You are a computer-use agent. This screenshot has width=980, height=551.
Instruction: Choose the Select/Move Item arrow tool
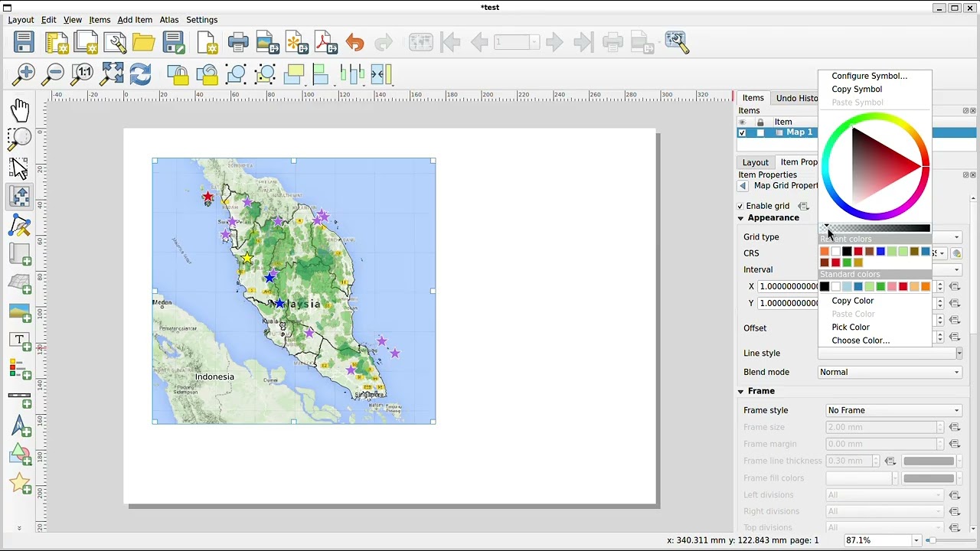[x=20, y=168]
